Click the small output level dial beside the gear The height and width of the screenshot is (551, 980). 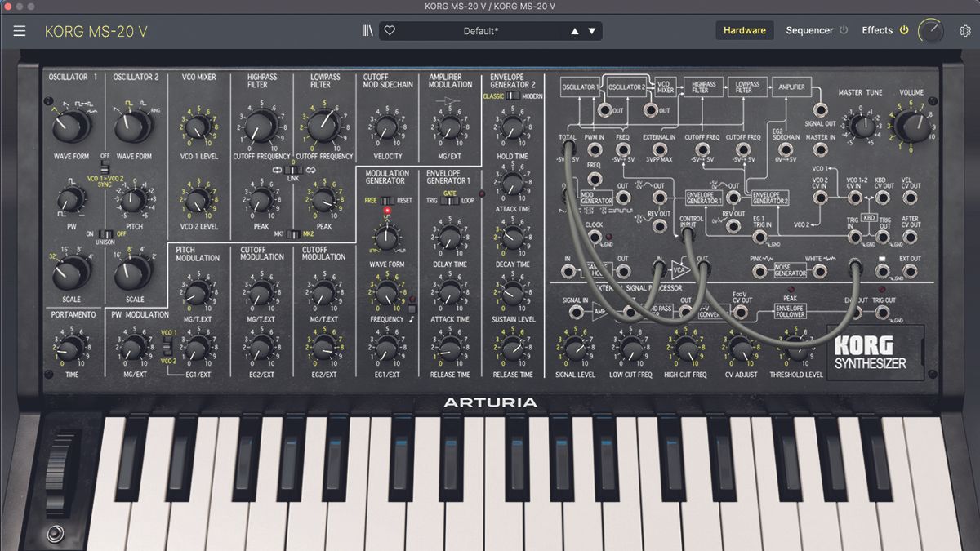pos(930,29)
